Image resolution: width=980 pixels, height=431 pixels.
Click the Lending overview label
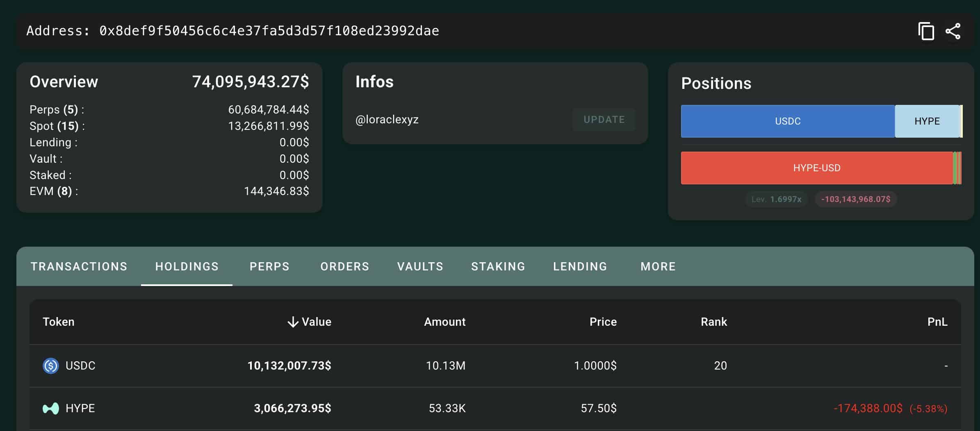point(53,143)
